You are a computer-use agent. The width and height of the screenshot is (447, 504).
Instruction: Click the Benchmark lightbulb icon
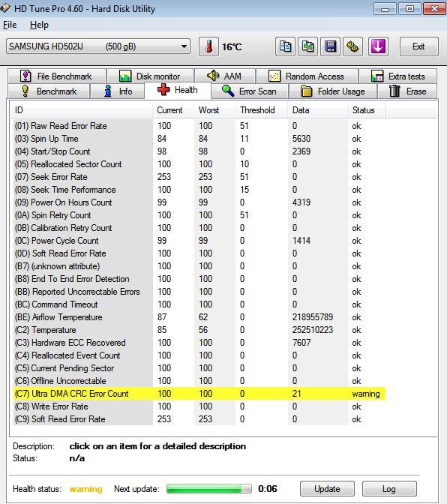(x=25, y=91)
